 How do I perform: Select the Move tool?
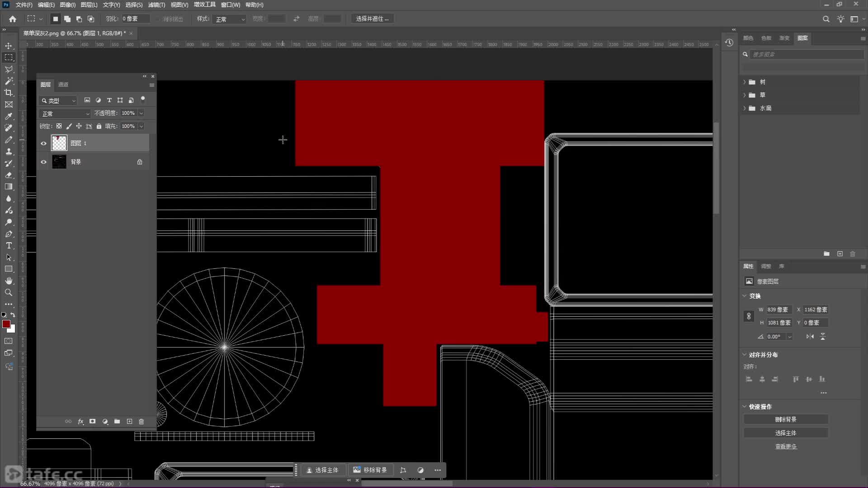coord(9,46)
